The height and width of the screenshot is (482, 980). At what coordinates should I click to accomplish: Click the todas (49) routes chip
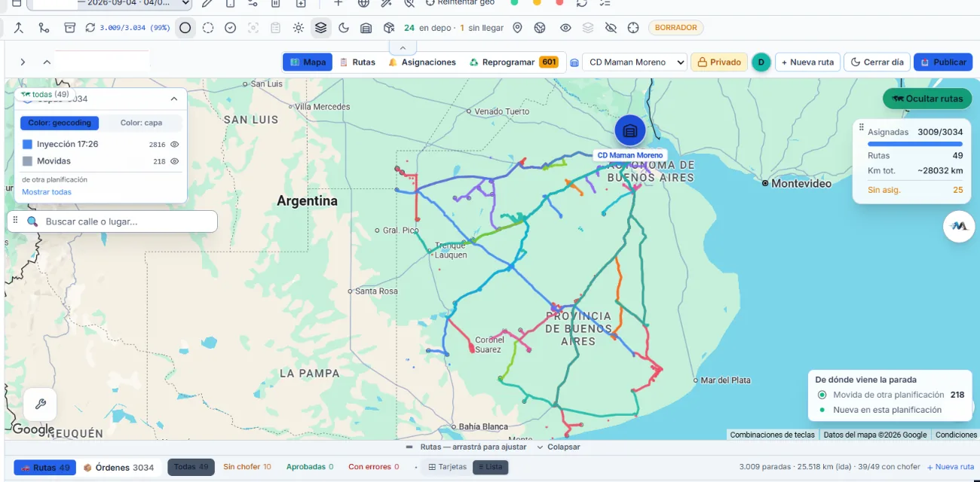click(44, 94)
